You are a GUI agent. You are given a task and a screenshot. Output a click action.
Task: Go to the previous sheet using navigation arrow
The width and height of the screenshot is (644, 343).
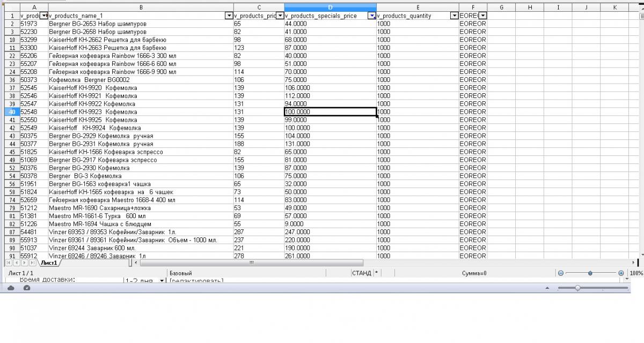[17, 263]
